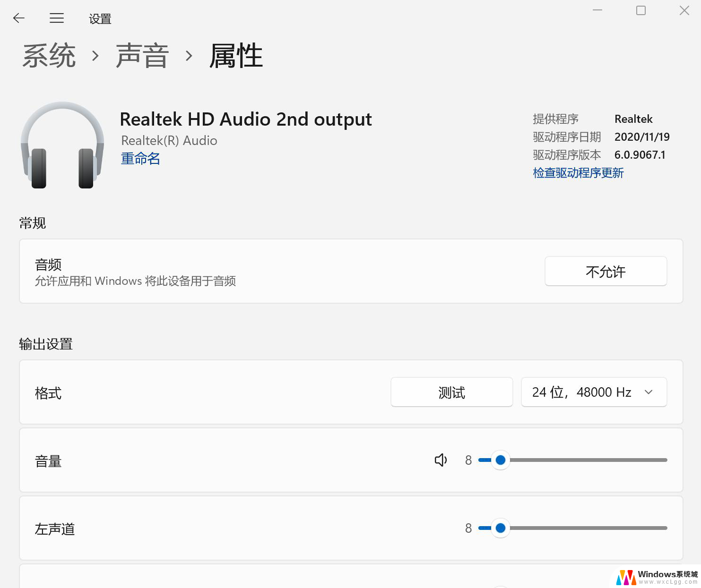Click the device name Realtek HD Audio 2nd output
The width and height of the screenshot is (701, 588).
pyautogui.click(x=246, y=119)
